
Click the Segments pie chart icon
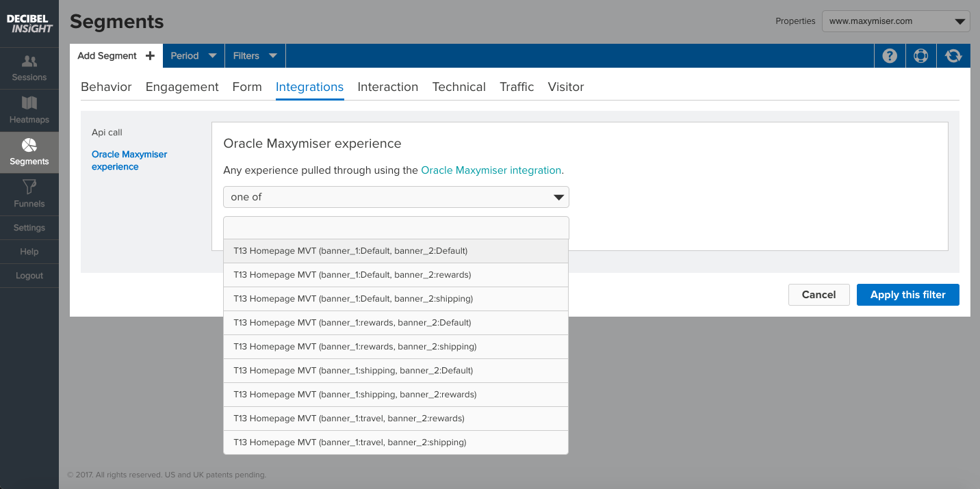point(29,145)
